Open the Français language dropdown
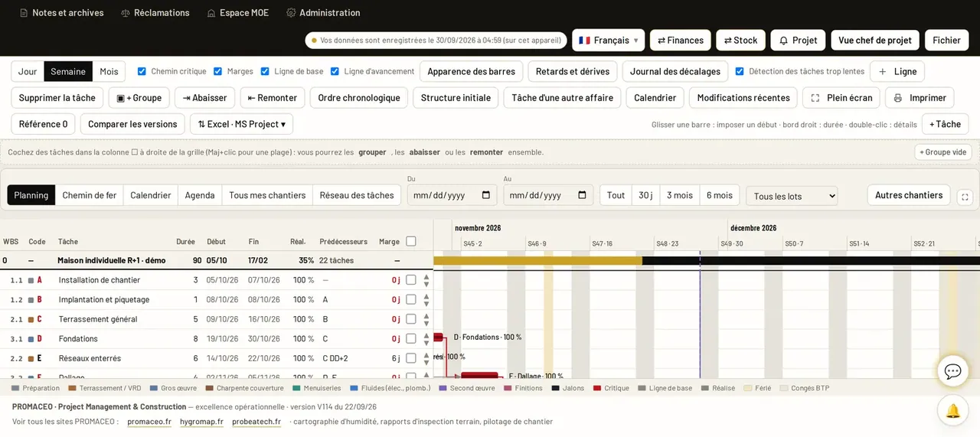 [608, 41]
